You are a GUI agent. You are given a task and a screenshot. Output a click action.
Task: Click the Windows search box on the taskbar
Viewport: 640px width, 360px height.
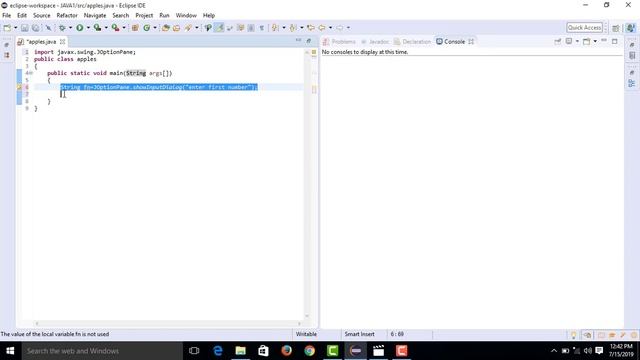102,351
